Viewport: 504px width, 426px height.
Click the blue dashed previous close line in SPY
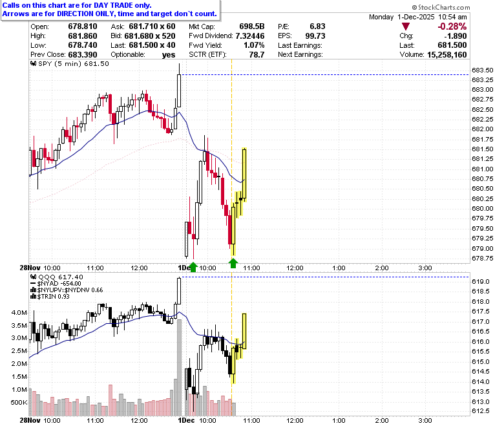tap(324, 74)
